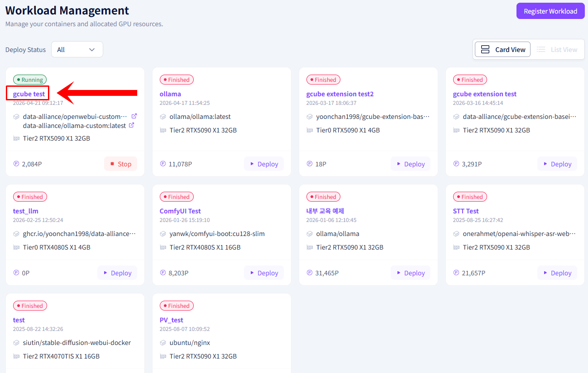Image resolution: width=588 pixels, height=373 pixels.
Task: Deploy the ComfyUI Test workload
Action: point(264,273)
